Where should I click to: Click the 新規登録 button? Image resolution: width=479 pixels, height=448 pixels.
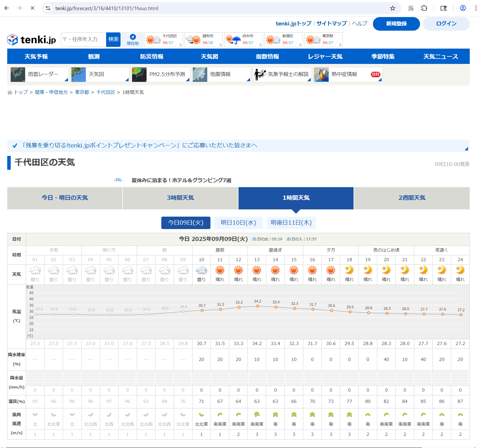[x=396, y=24]
